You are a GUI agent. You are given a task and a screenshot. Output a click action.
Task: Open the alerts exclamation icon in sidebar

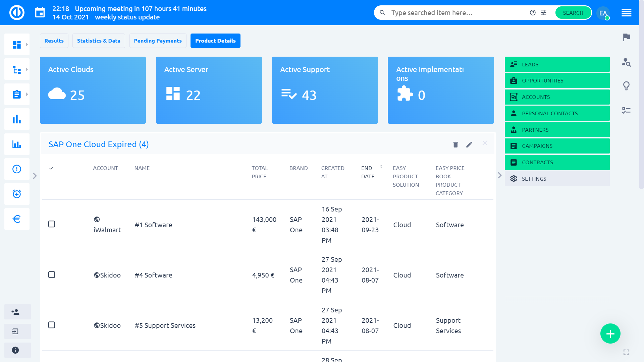[x=17, y=169]
